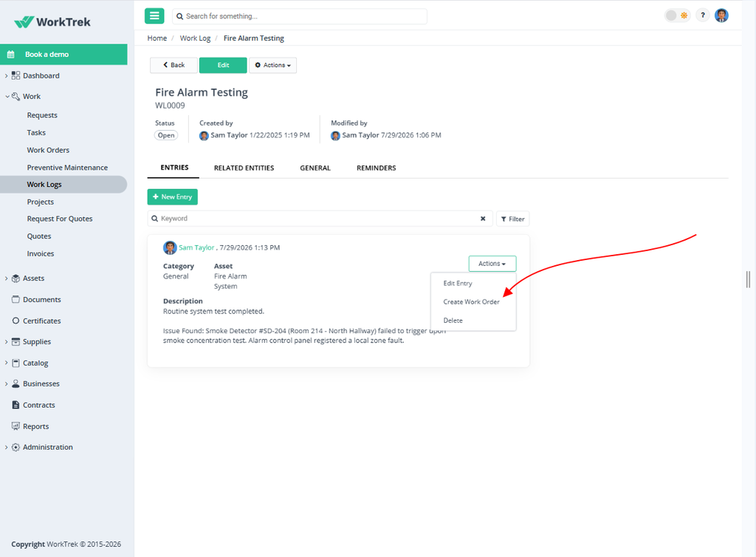Open the Filter button

[x=512, y=219]
